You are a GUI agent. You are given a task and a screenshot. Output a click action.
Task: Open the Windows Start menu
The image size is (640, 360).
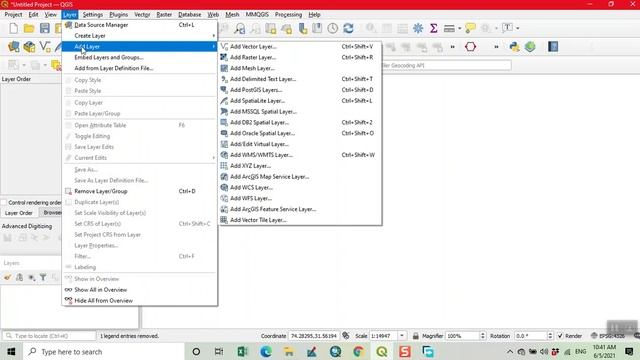tap(11, 351)
